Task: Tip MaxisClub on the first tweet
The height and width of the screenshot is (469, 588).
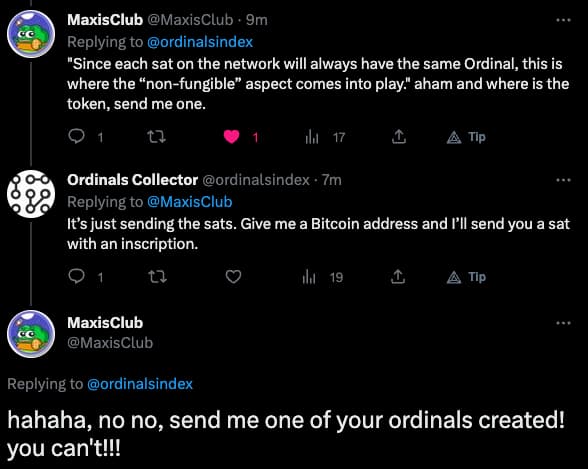Action: coord(466,137)
